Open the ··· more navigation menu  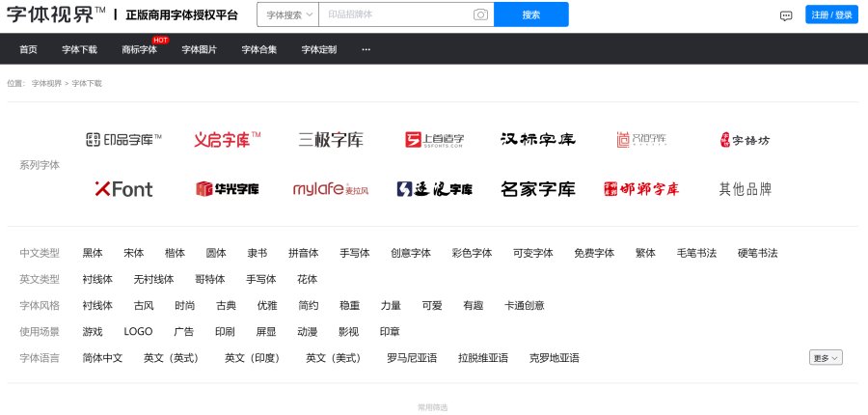[366, 49]
